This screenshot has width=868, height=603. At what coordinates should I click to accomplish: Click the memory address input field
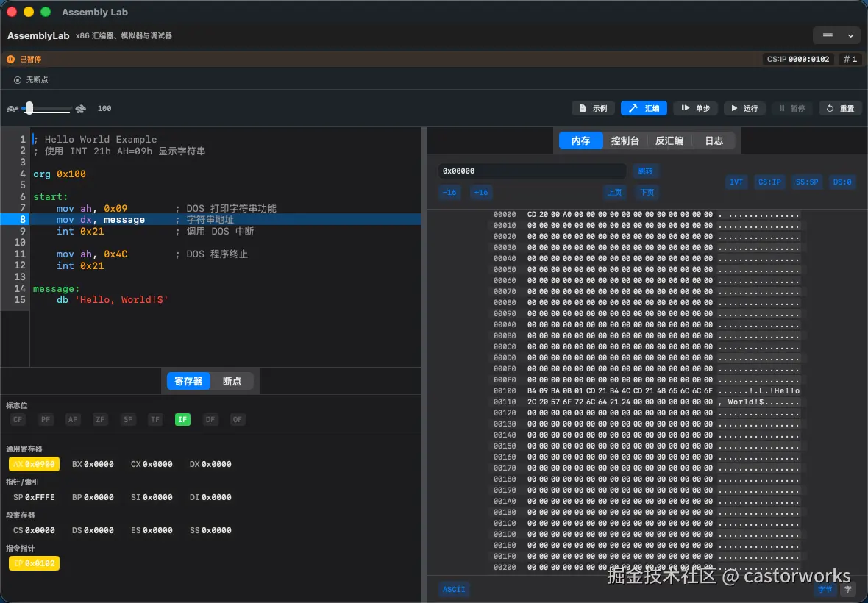(x=531, y=171)
